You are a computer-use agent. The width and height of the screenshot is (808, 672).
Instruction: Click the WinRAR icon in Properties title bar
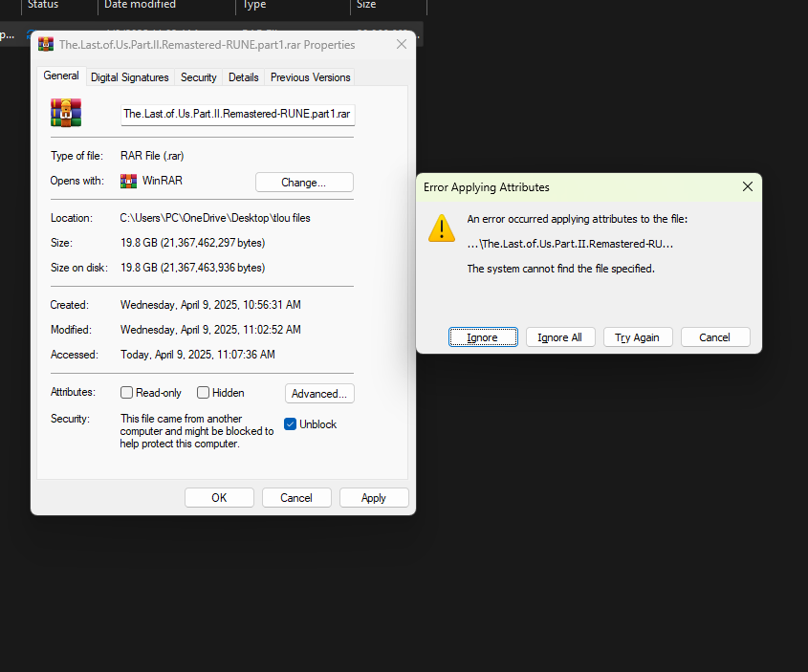pos(46,44)
